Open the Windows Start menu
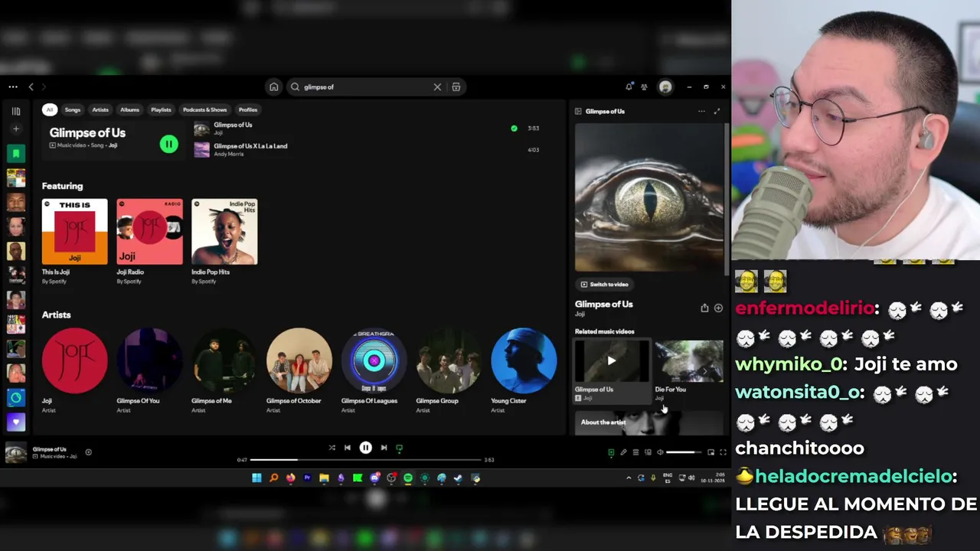The height and width of the screenshot is (551, 980). [256, 478]
